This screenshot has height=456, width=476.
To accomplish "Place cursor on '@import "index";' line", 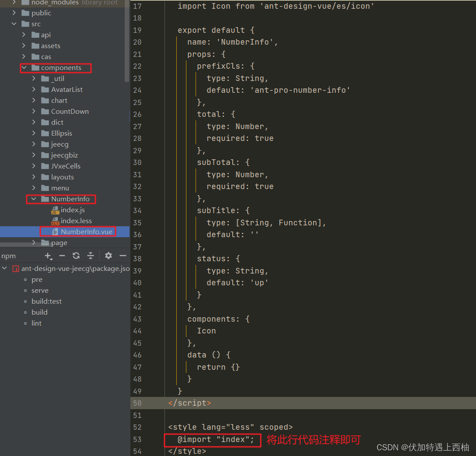I will coord(216,439).
